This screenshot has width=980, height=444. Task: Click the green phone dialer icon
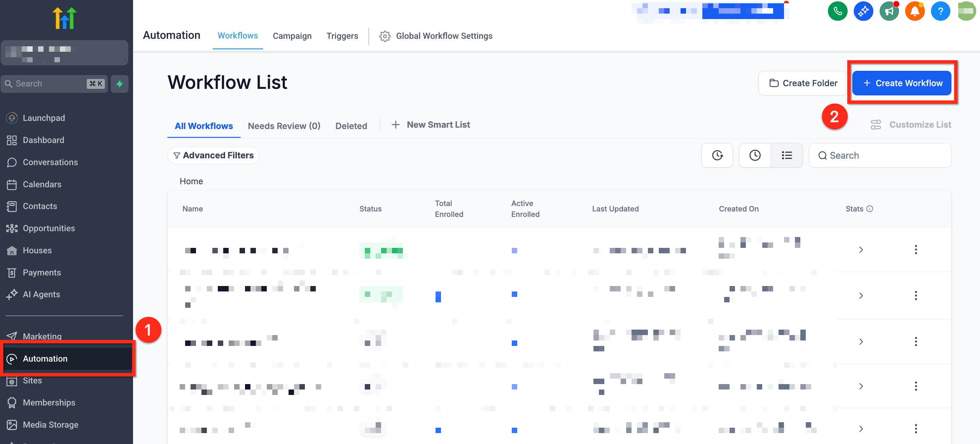tap(837, 11)
